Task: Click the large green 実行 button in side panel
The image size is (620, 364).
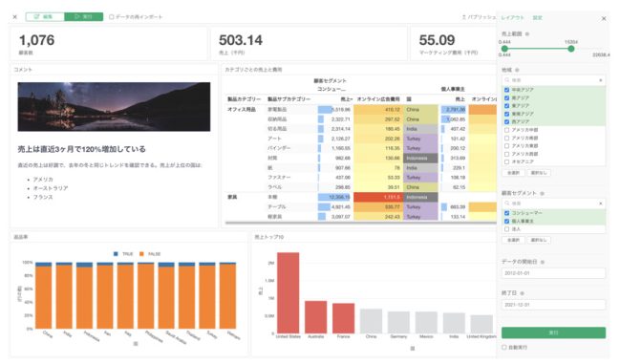Action: (x=553, y=332)
